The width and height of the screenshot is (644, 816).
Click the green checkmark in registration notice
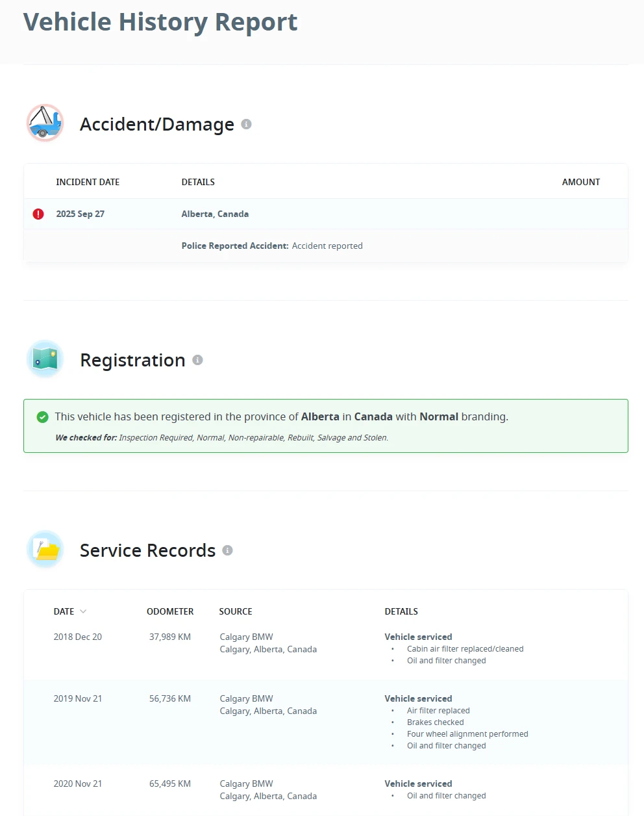click(43, 417)
